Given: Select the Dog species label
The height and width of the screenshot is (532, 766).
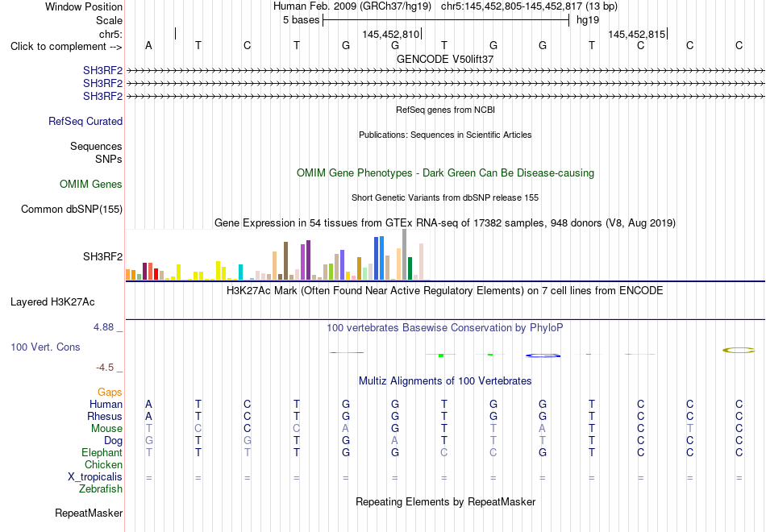Looking at the screenshot, I should (x=113, y=441).
